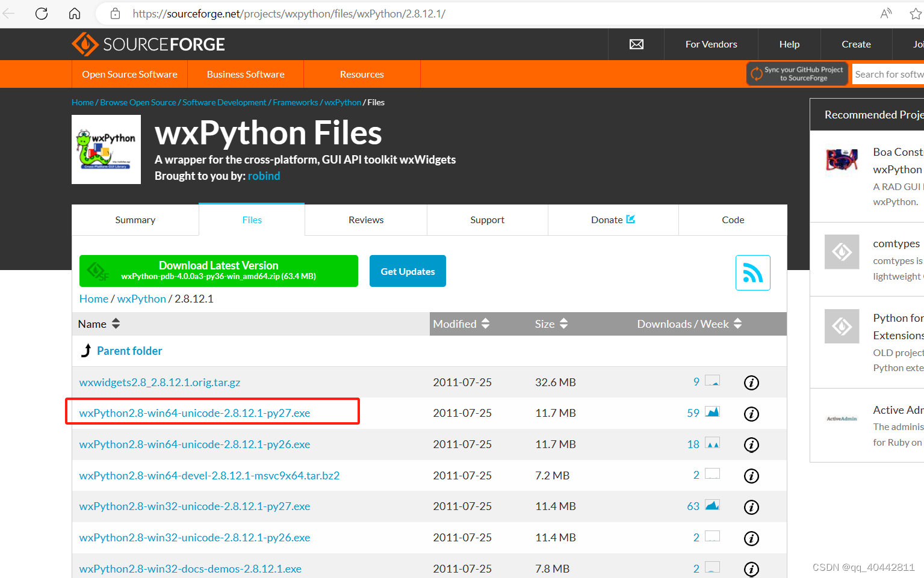
Task: Click the SourceForge logo
Action: click(148, 44)
